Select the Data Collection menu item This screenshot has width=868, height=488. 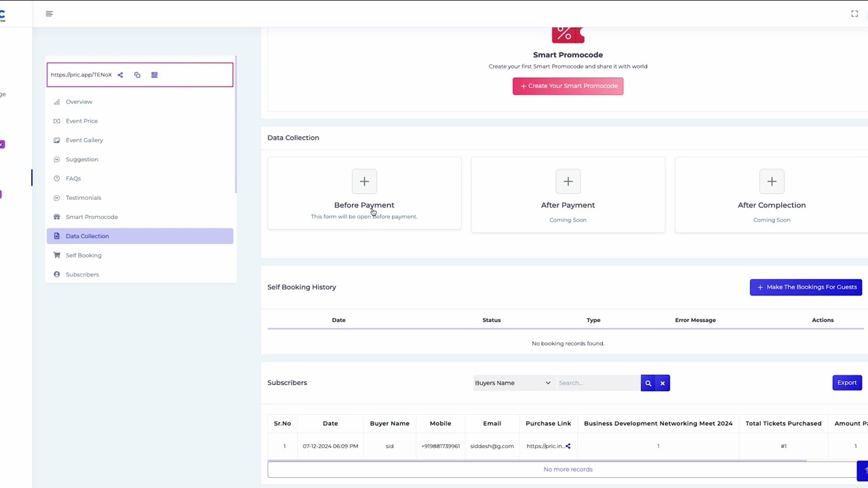[x=140, y=236]
